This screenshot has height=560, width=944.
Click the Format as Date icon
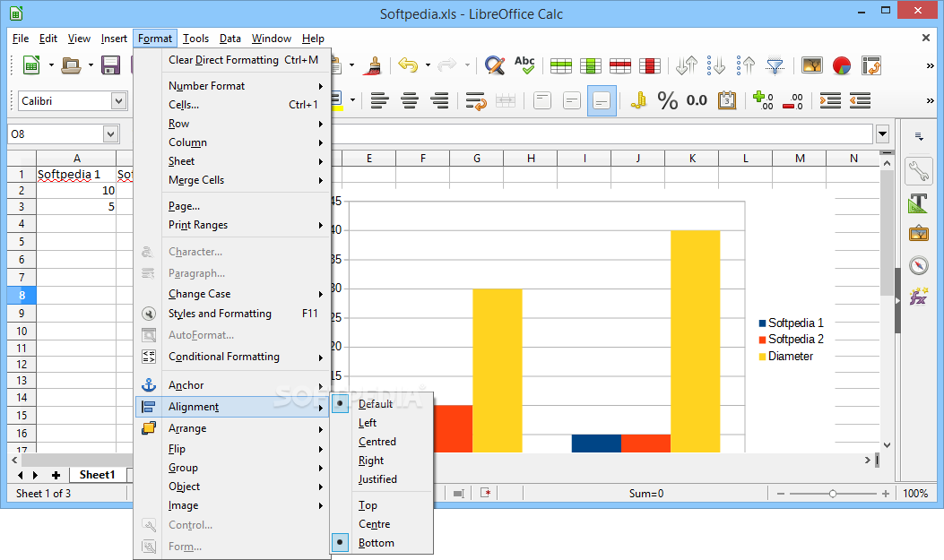click(x=727, y=100)
